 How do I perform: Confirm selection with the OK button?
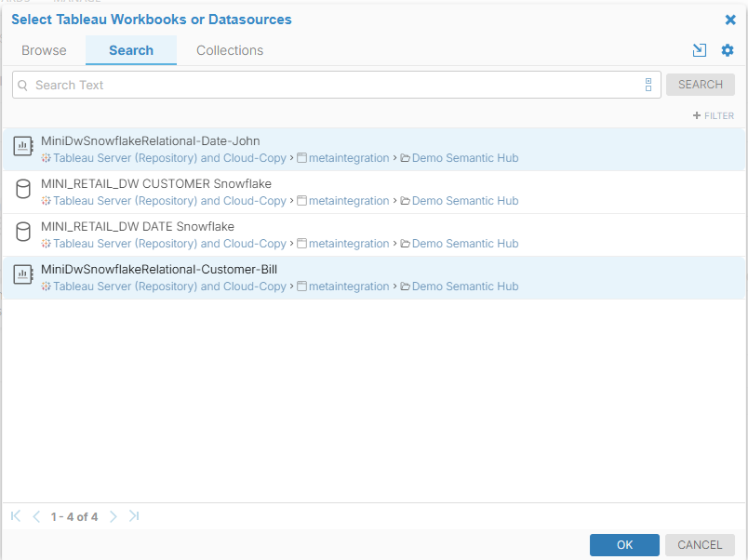pos(624,545)
